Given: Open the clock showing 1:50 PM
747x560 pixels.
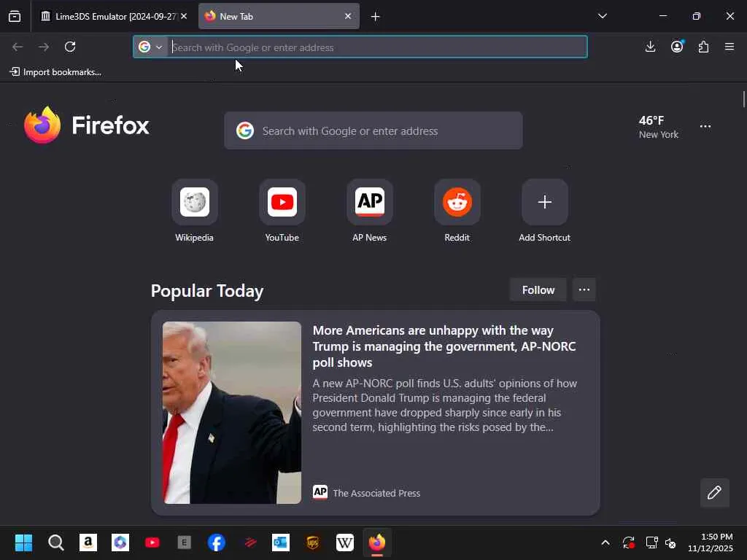Looking at the screenshot, I should 711,542.
